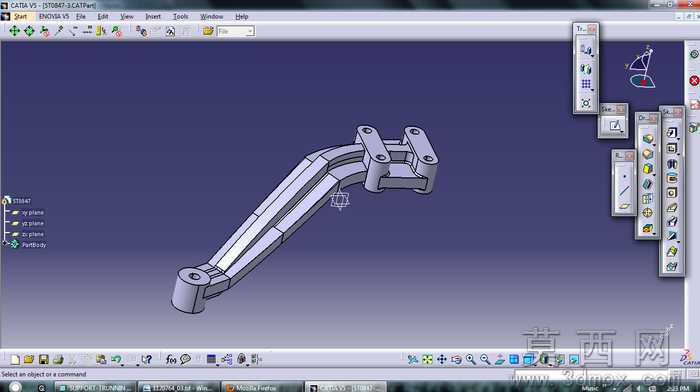Select the Shaft tool

[x=671, y=163]
